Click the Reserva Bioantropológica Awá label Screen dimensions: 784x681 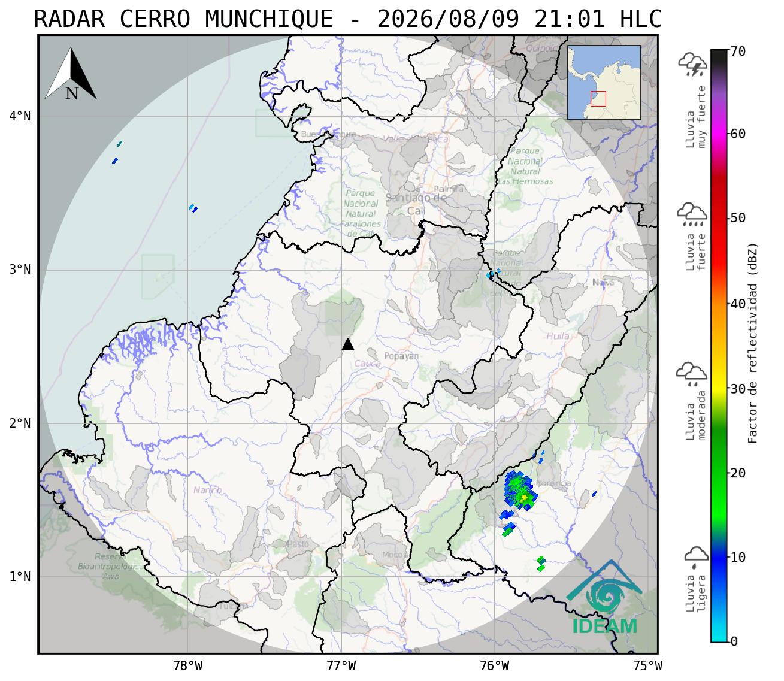(x=111, y=567)
